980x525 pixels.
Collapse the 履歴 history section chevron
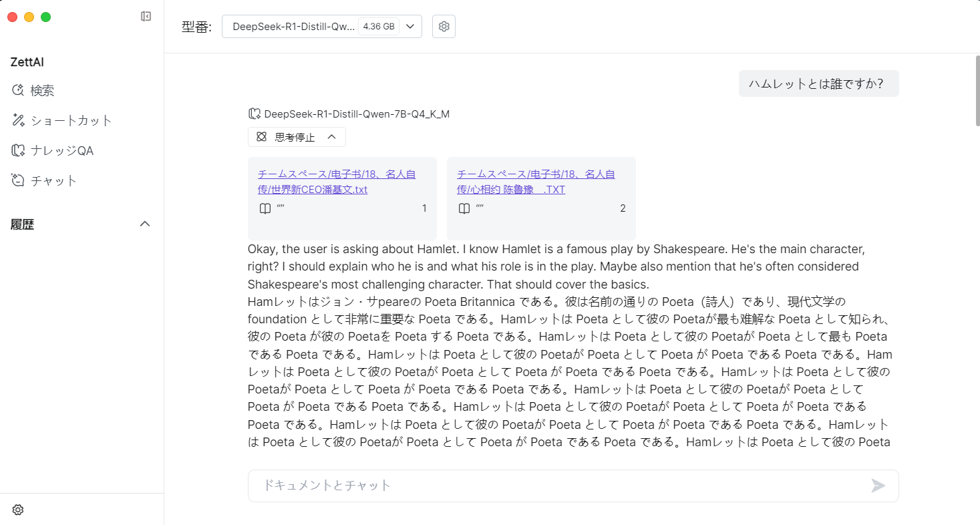point(144,224)
